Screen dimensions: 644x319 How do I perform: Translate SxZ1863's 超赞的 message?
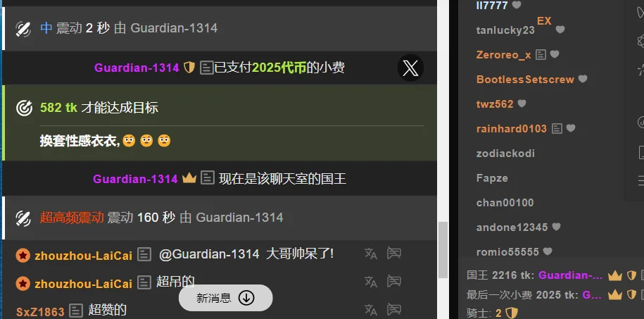point(370,310)
